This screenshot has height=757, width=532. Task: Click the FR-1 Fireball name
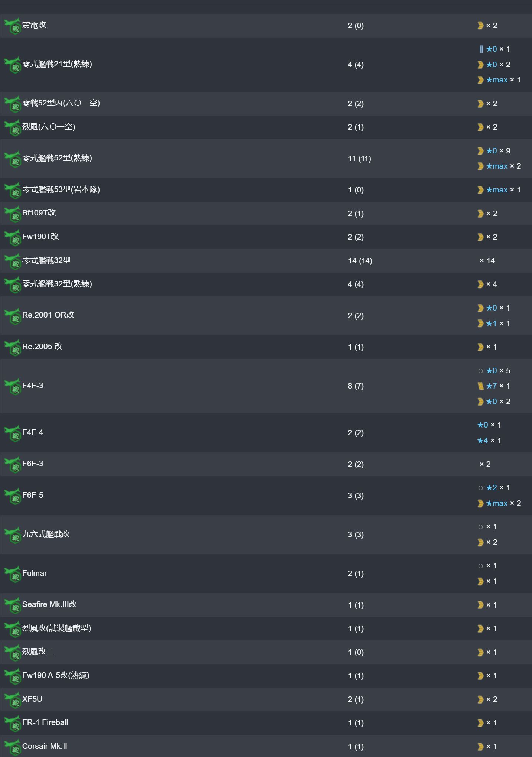pos(45,722)
